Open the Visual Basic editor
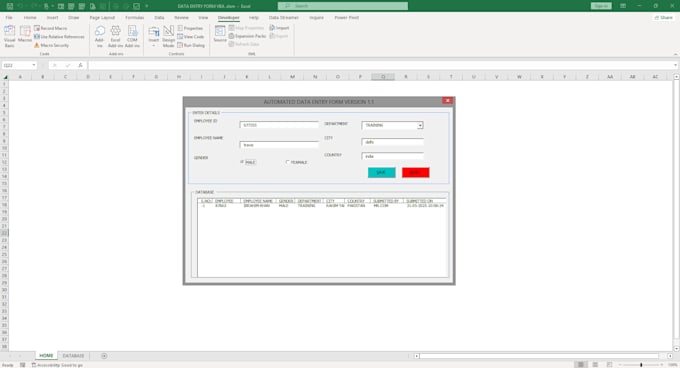680x368 pixels. [9, 36]
